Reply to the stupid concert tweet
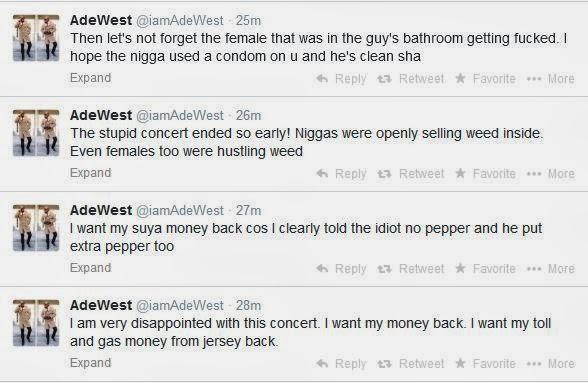Screen dimensions: 588x383 [341, 174]
